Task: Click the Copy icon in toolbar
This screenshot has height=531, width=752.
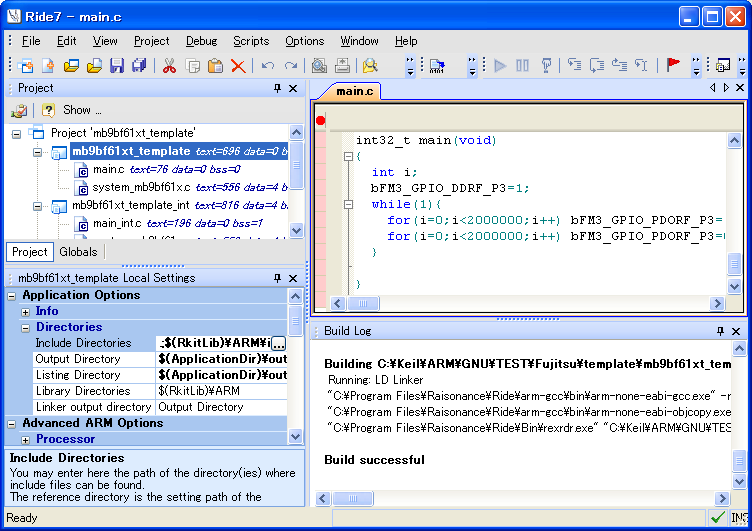Action: tap(192, 65)
